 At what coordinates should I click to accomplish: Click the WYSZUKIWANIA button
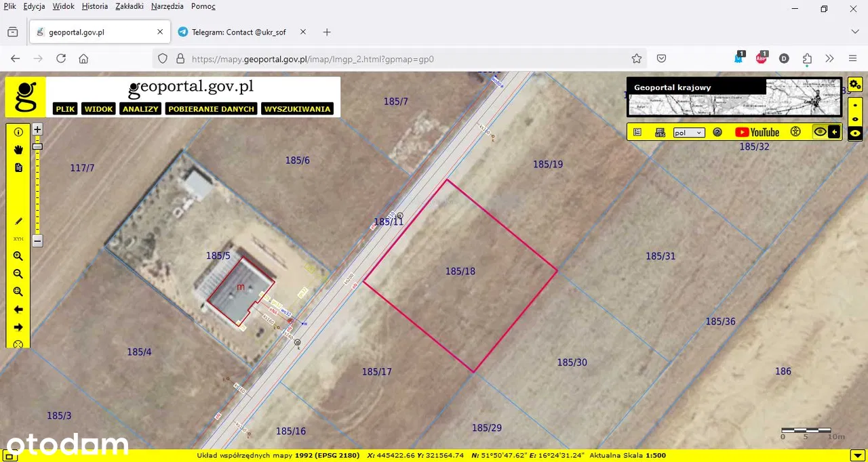[297, 109]
